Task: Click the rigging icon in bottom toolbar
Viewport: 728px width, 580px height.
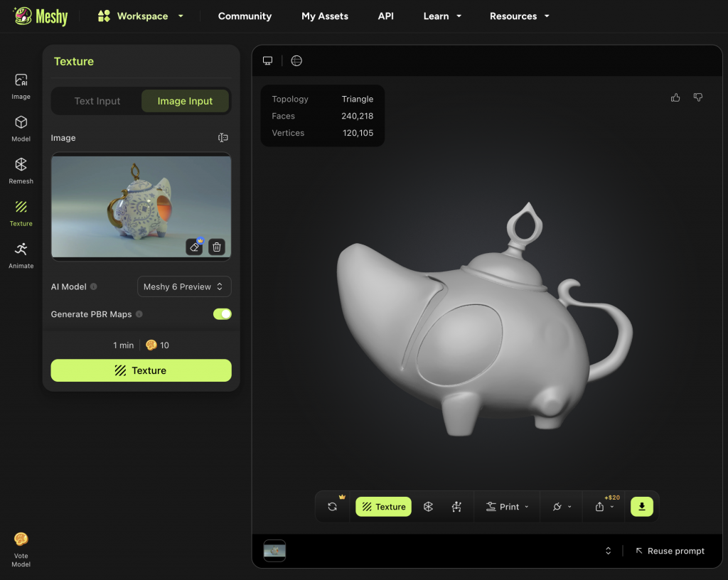Action: coord(456,507)
